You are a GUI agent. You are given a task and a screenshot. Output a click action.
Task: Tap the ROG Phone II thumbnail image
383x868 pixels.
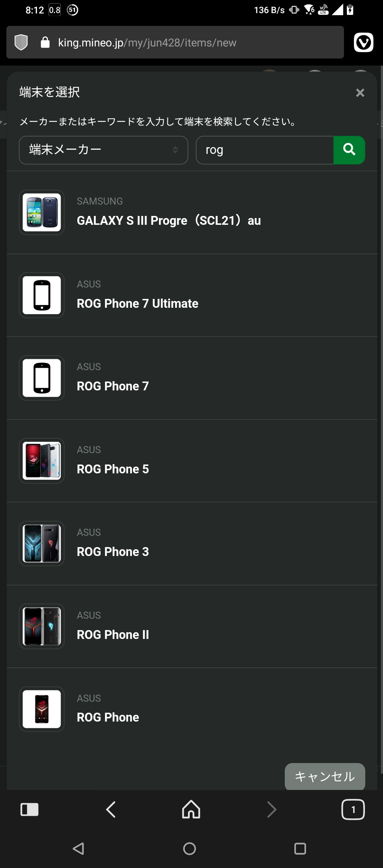(42, 626)
